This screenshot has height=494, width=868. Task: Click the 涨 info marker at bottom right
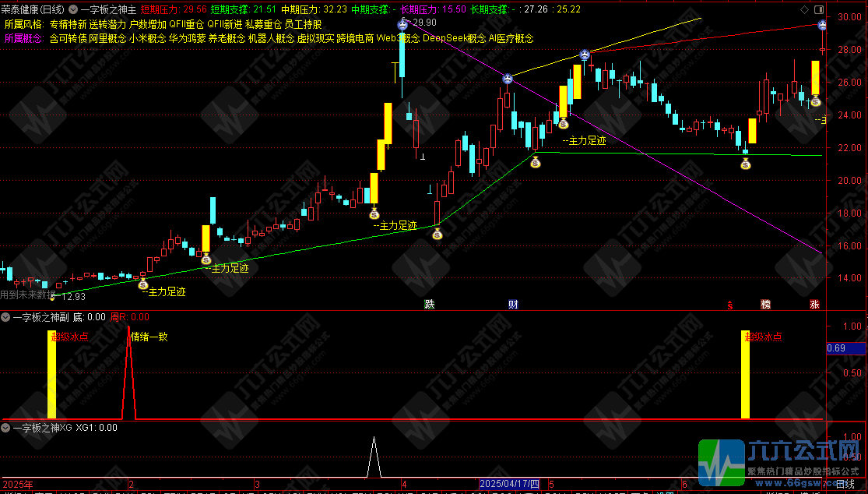[815, 304]
